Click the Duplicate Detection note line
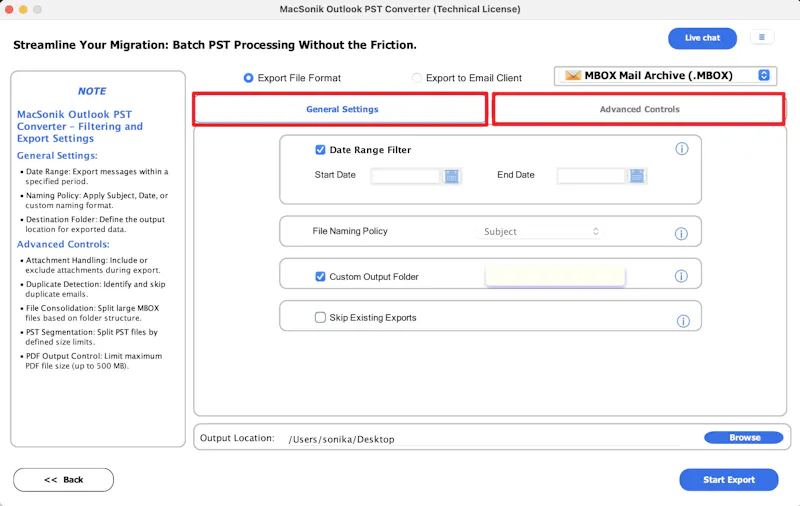The width and height of the screenshot is (800, 506). click(95, 289)
